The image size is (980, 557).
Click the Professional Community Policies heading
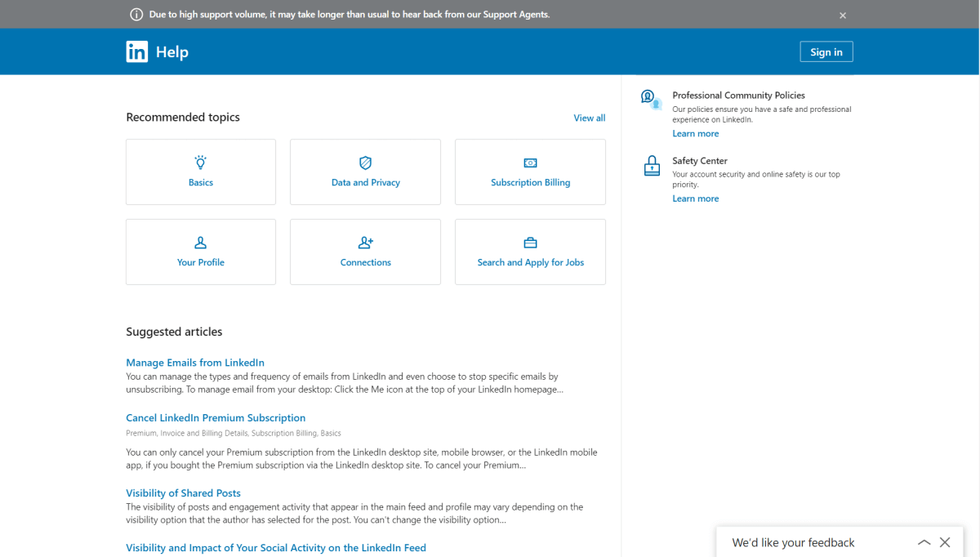738,96
